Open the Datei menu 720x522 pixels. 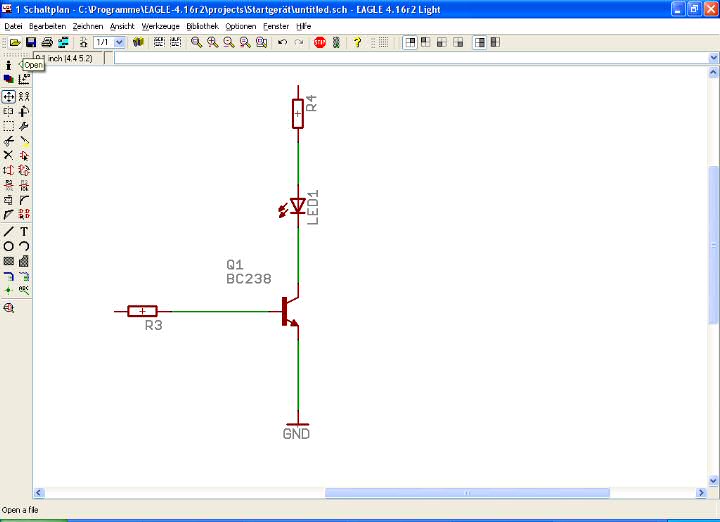coord(13,25)
